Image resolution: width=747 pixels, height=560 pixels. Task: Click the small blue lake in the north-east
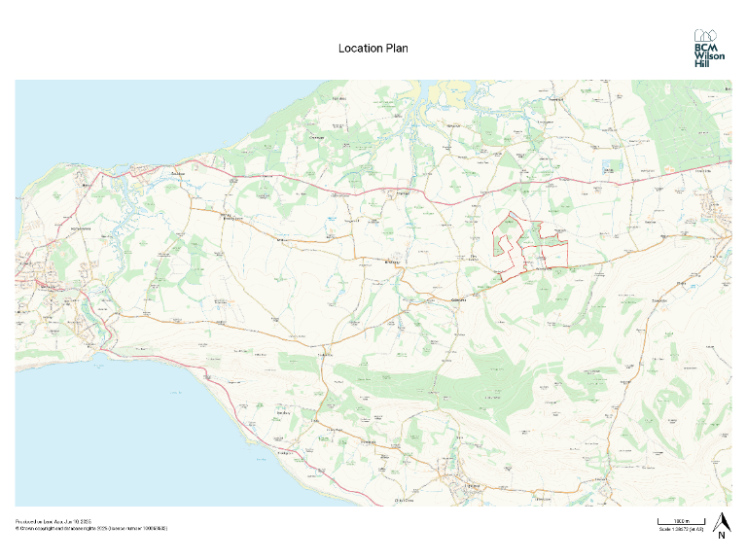pyautogui.click(x=609, y=167)
